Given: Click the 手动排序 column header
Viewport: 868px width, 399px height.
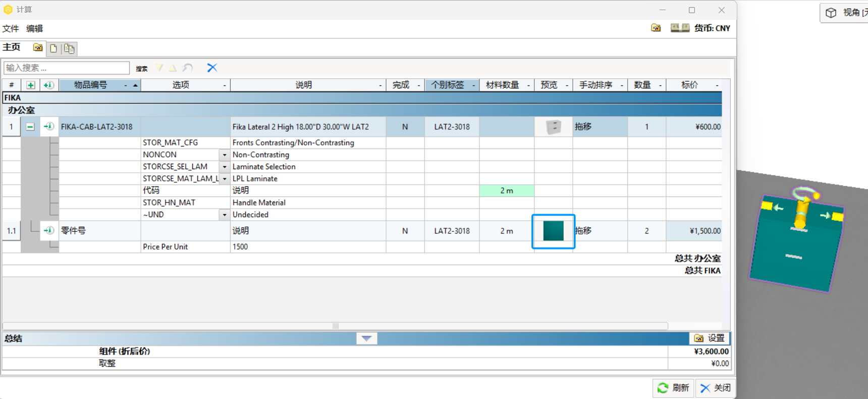Looking at the screenshot, I should click(x=600, y=85).
